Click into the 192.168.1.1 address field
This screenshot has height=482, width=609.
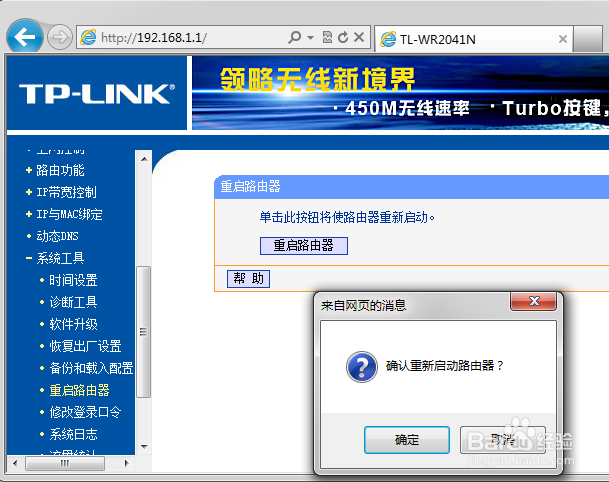(190, 38)
